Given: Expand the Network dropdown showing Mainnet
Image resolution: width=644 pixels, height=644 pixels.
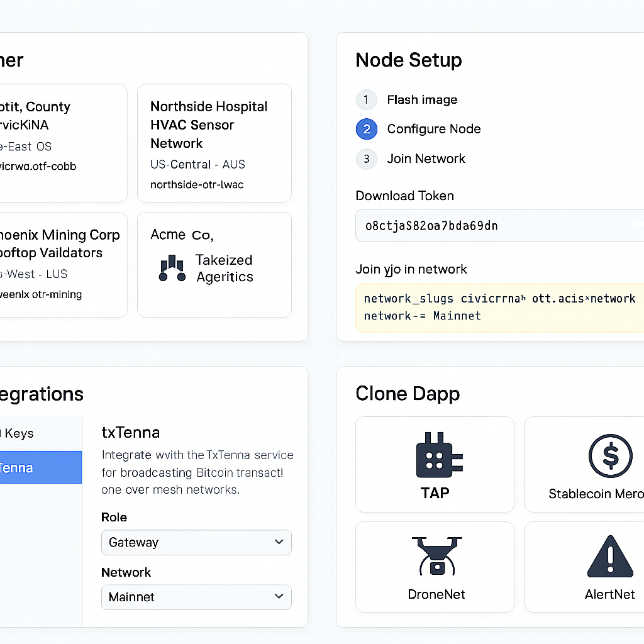Looking at the screenshot, I should tap(196, 597).
